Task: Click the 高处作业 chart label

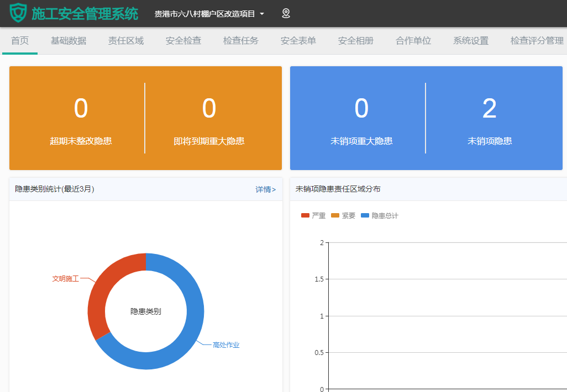Action: 226,345
